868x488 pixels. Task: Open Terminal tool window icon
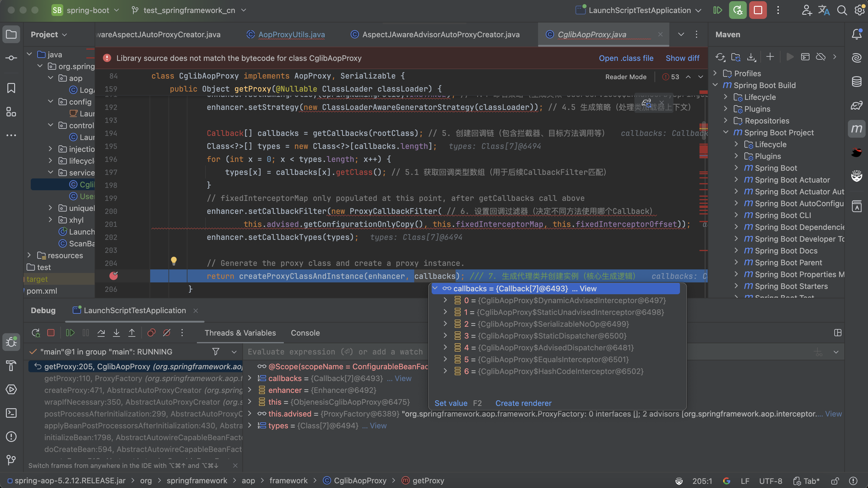11,413
